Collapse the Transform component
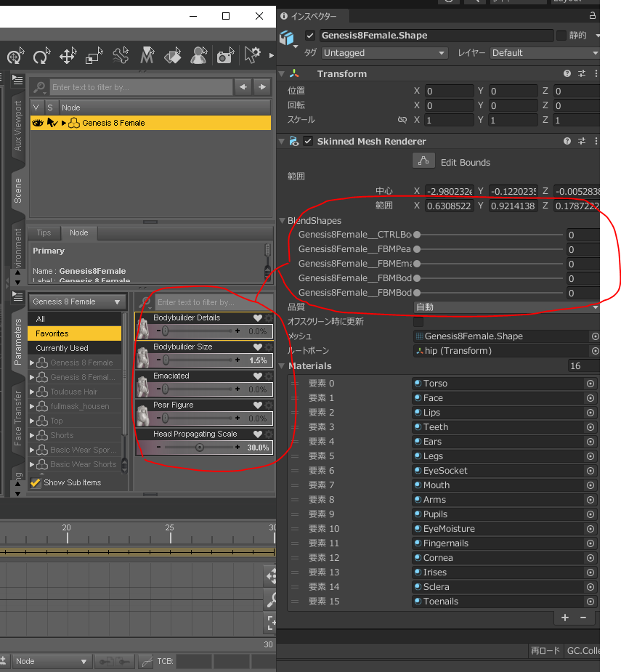 pyautogui.click(x=282, y=73)
